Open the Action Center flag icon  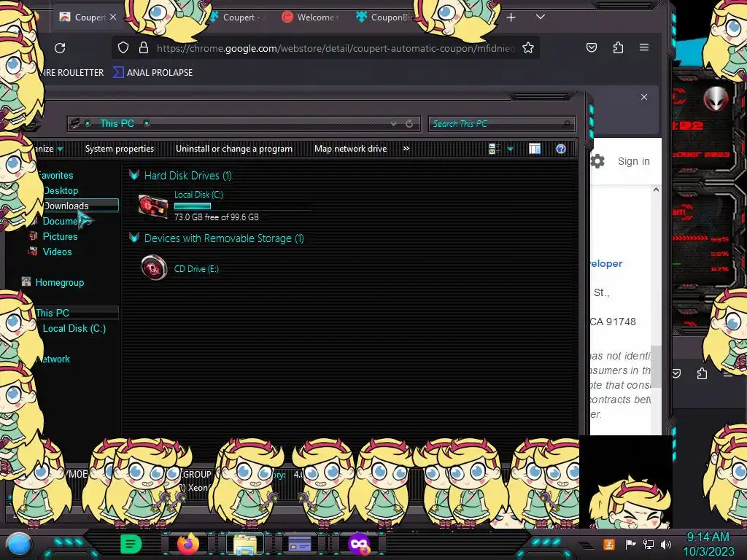630,544
